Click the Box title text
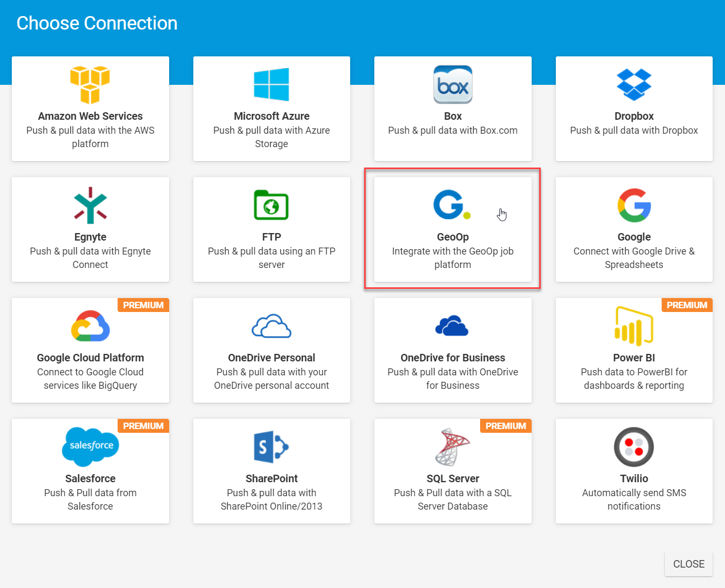 [x=453, y=116]
